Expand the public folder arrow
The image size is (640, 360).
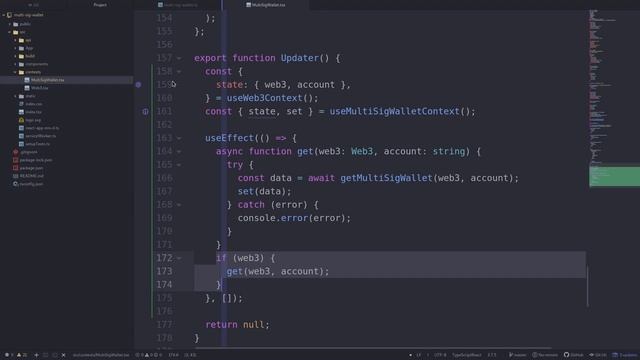click(x=10, y=24)
